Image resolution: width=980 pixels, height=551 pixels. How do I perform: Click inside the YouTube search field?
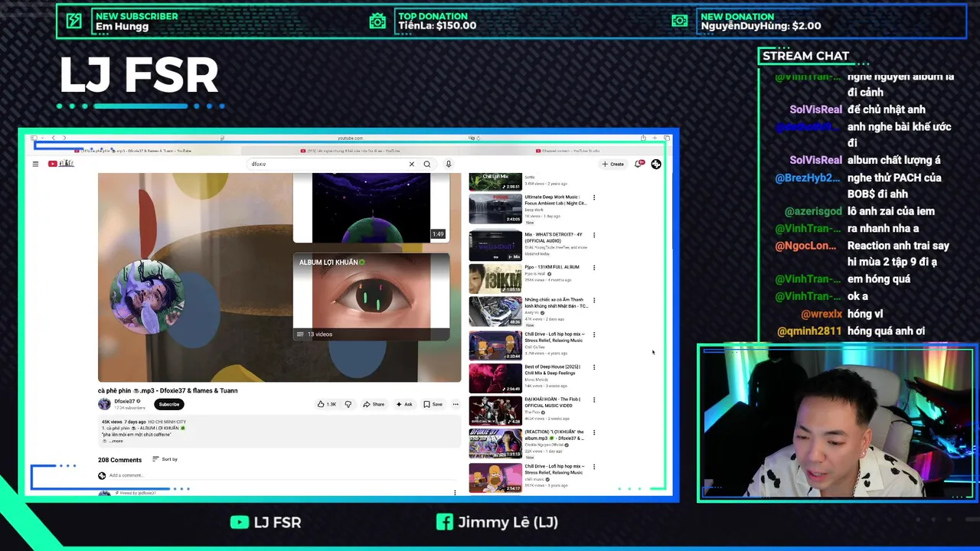pos(329,164)
